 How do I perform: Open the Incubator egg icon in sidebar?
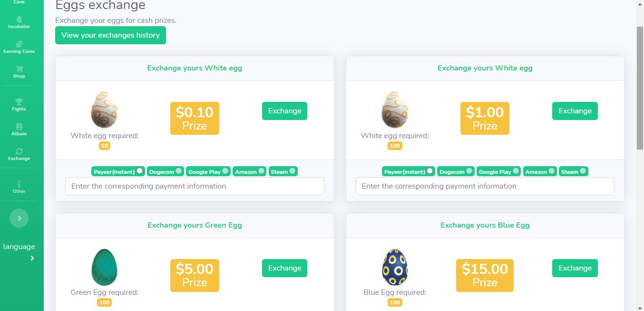[19, 20]
